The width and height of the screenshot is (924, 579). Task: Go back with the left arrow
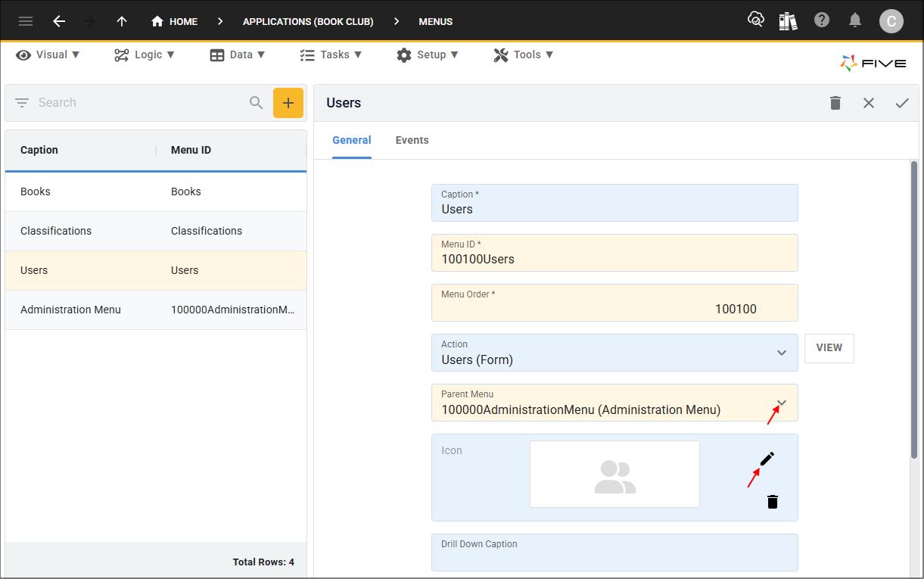coord(59,21)
